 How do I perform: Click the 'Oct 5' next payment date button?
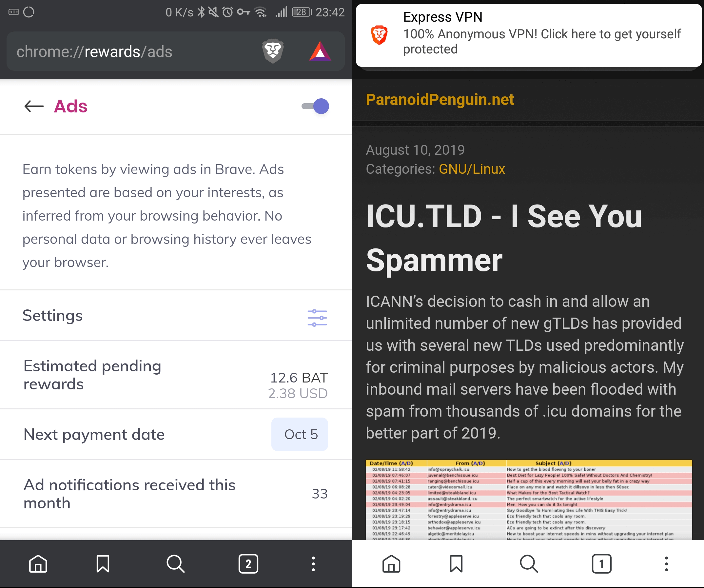[301, 434]
